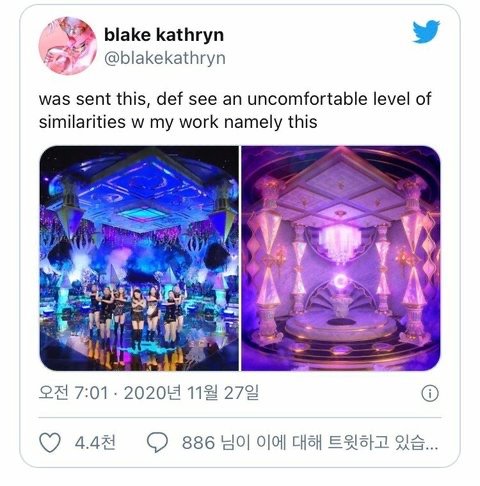The image size is (480, 486).
Task: Click the chandelier in the right artwork
Action: [x=339, y=242]
